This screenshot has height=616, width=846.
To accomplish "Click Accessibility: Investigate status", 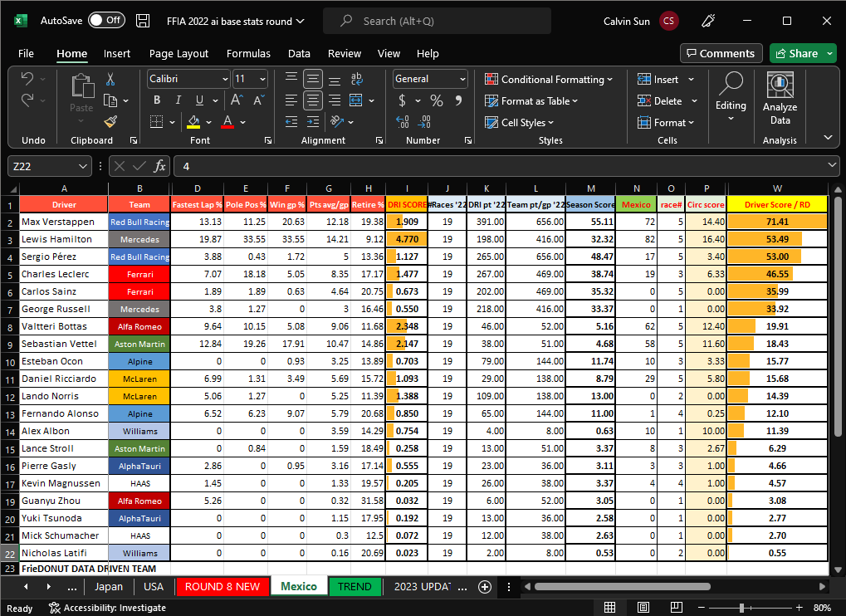I will tap(107, 608).
